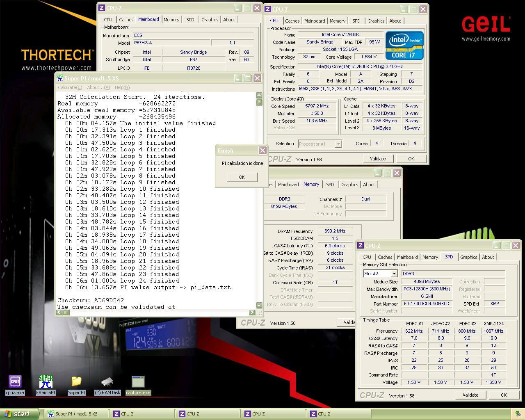Click the Super PI title bar icon
Screen dimensions: 525x420
pos(60,78)
